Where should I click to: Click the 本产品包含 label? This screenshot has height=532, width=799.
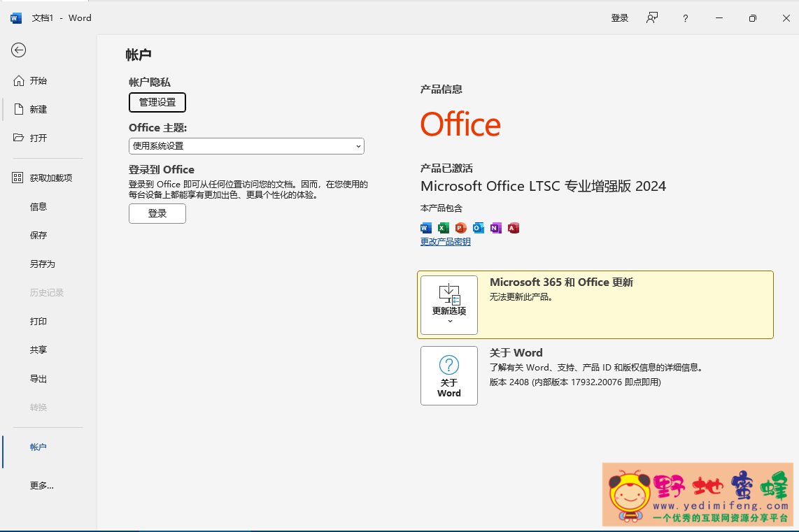(441, 208)
